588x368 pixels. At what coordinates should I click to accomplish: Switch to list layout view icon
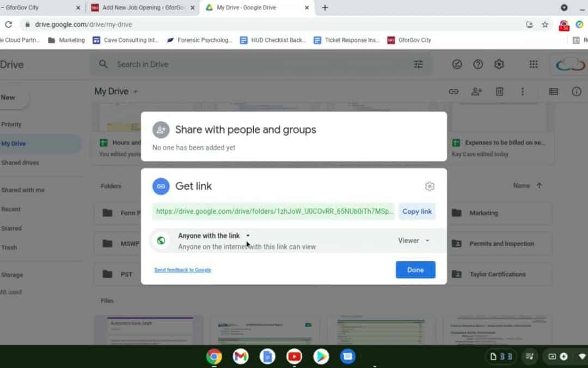pos(554,91)
